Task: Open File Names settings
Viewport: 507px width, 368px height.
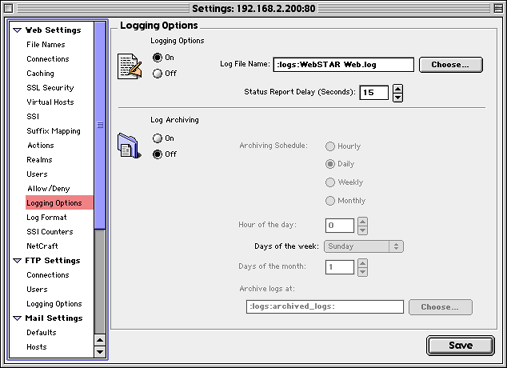Action: [x=46, y=45]
